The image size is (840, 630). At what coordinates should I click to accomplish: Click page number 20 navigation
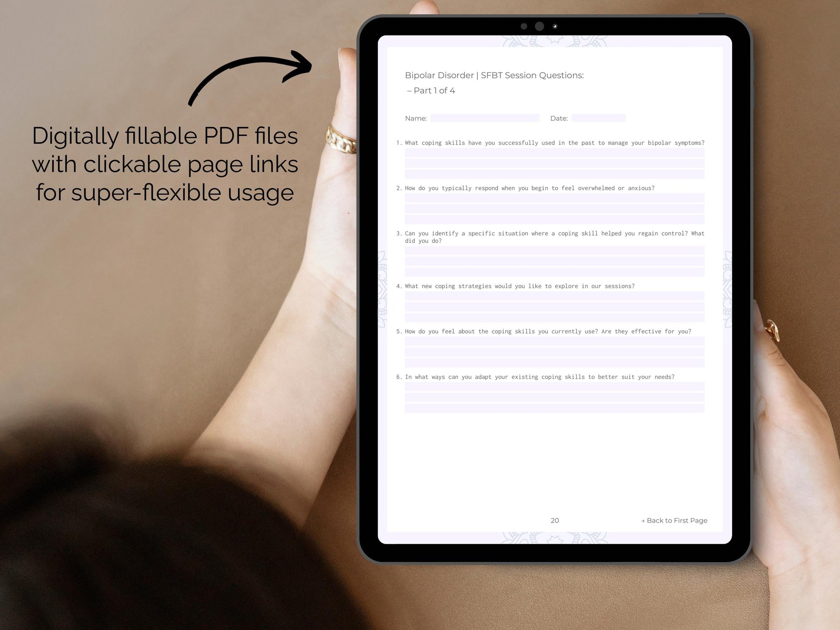[555, 520]
